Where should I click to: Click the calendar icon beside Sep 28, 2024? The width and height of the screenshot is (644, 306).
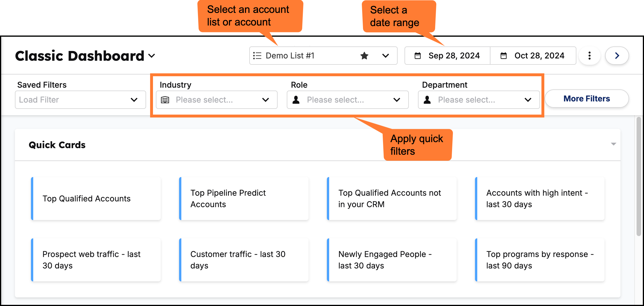[418, 56]
